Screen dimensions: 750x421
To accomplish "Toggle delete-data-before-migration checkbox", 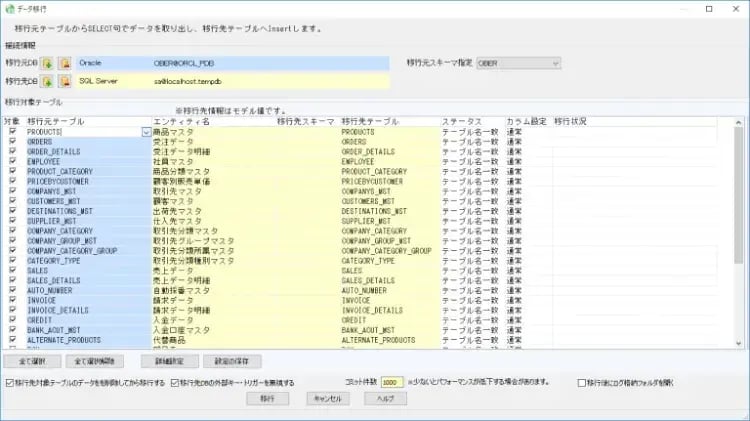I will pos(11,382).
